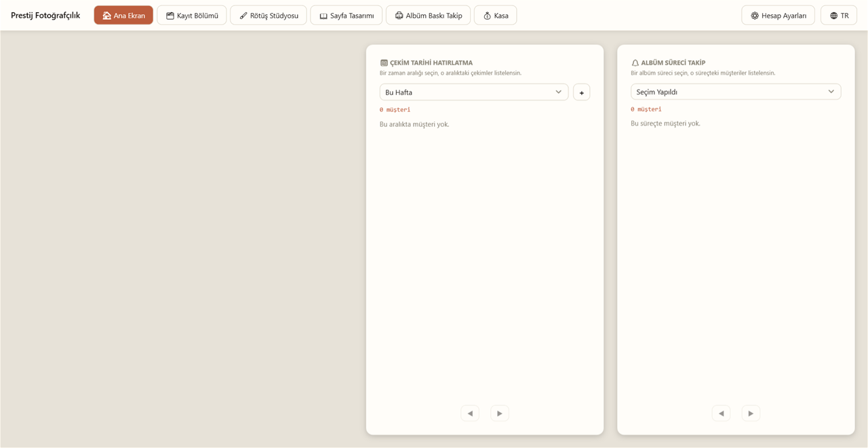Click the 'Bu süreçte müşteri yok.' message
The image size is (868, 448).
pos(665,124)
